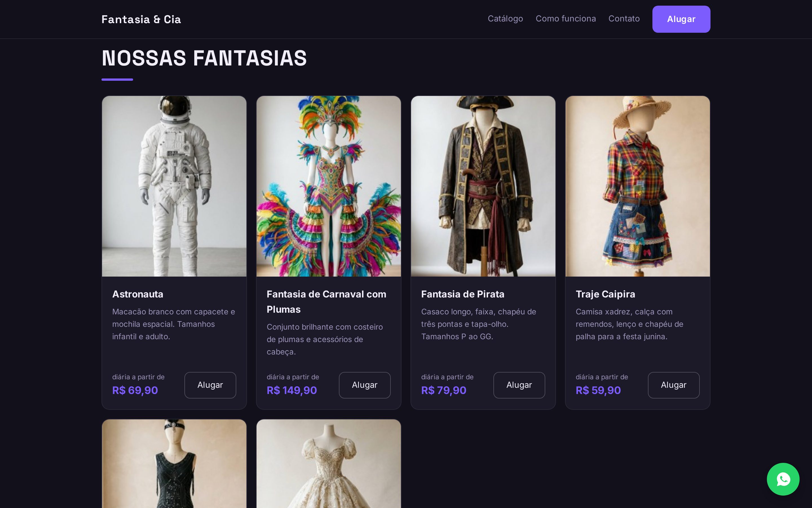
Task: Click the Camisa xadrez, calça description
Action: [630, 324]
